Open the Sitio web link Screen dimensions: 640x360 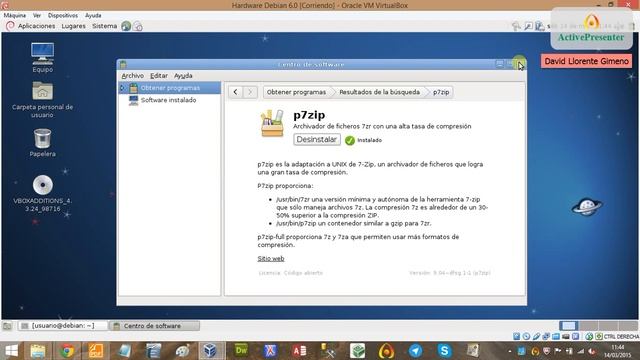coord(271,258)
